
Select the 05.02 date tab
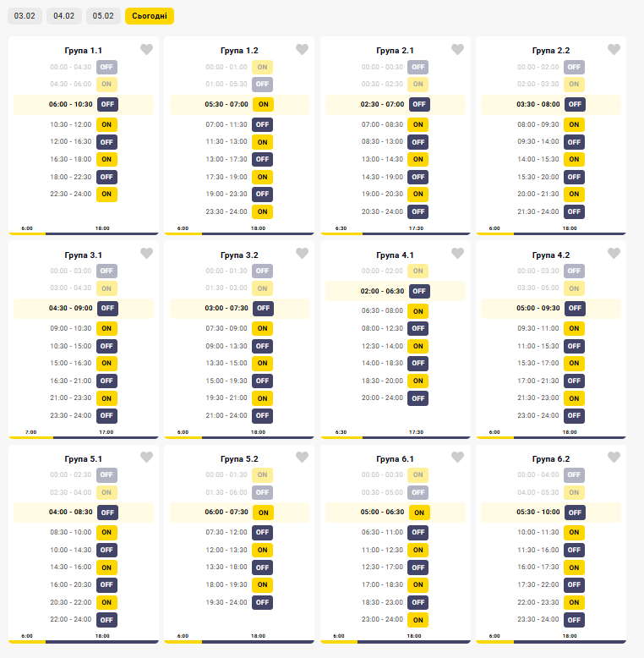(x=103, y=16)
